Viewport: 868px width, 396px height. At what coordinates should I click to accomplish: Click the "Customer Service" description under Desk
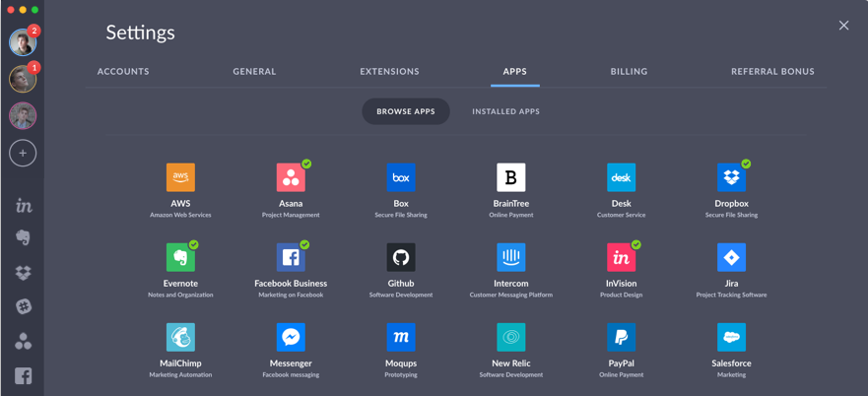point(621,215)
